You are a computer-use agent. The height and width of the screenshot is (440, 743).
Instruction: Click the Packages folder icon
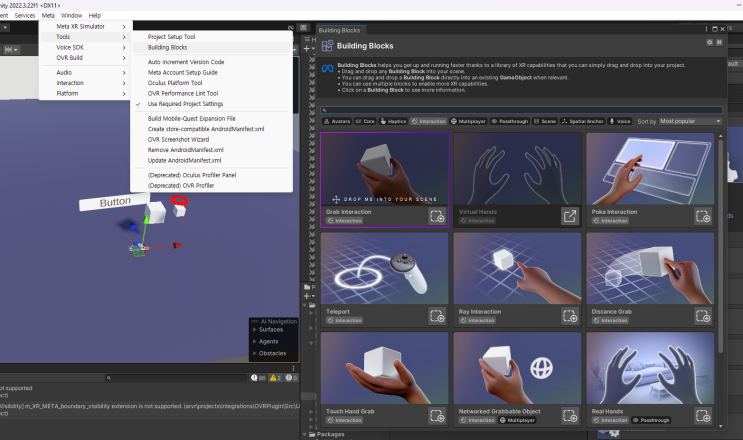pyautogui.click(x=312, y=434)
